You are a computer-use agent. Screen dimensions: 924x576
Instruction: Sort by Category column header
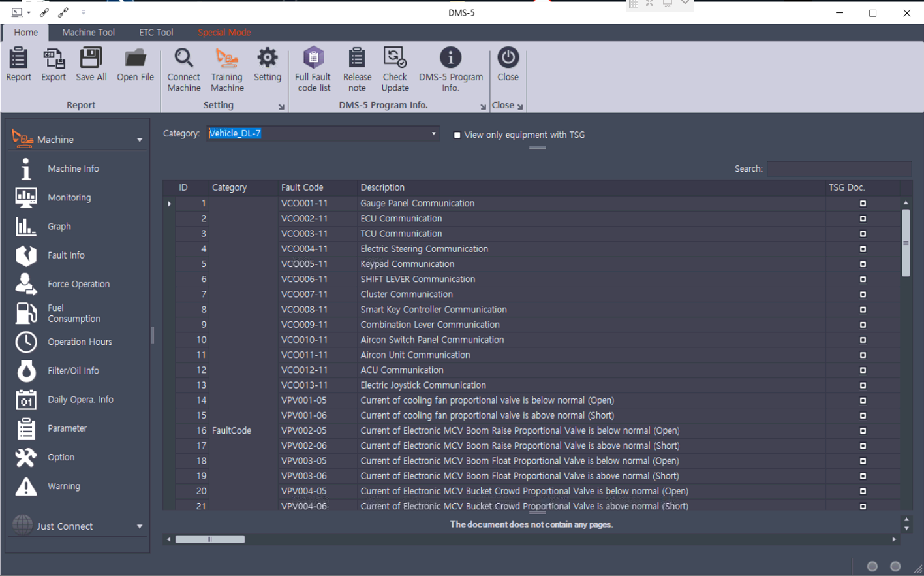[x=243, y=187]
